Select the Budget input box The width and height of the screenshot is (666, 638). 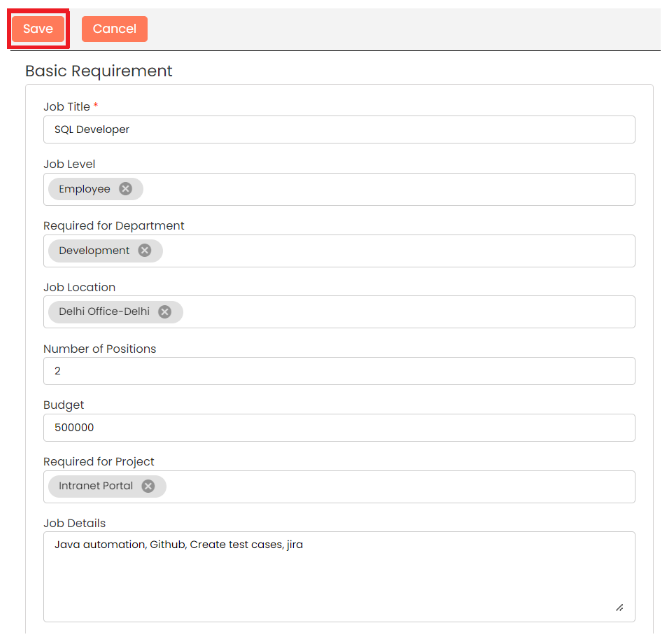click(339, 427)
